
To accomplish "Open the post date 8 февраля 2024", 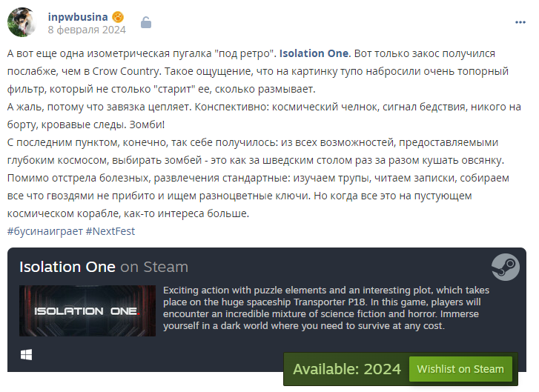I will point(87,30).
